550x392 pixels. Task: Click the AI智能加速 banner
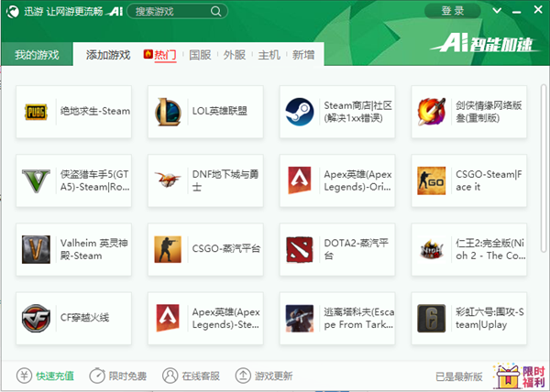(485, 44)
